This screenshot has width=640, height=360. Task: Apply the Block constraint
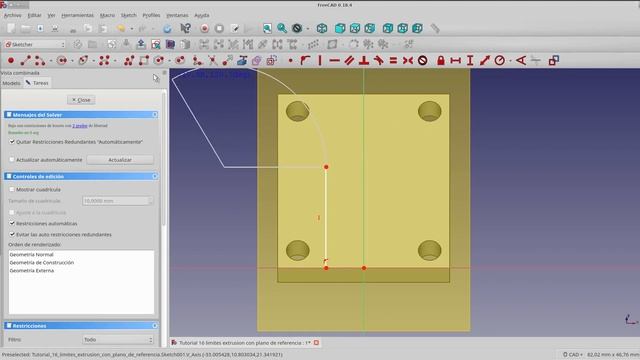[423, 61]
